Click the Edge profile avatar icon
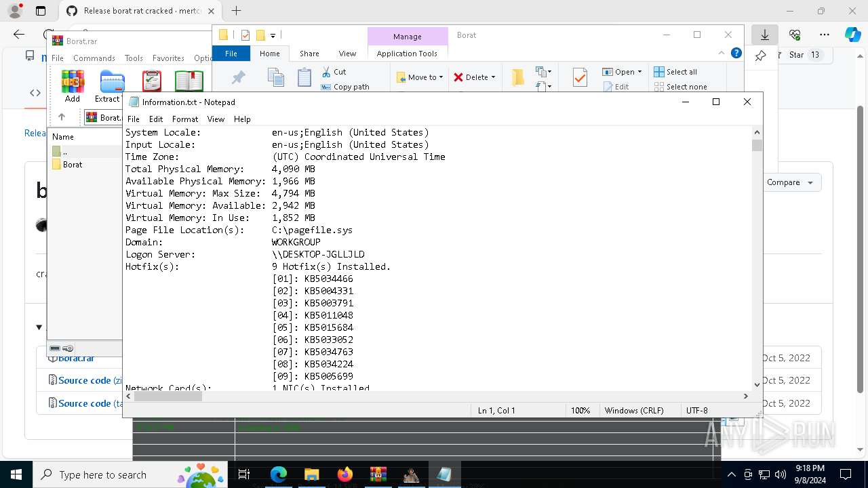The image size is (868, 488). (15, 11)
